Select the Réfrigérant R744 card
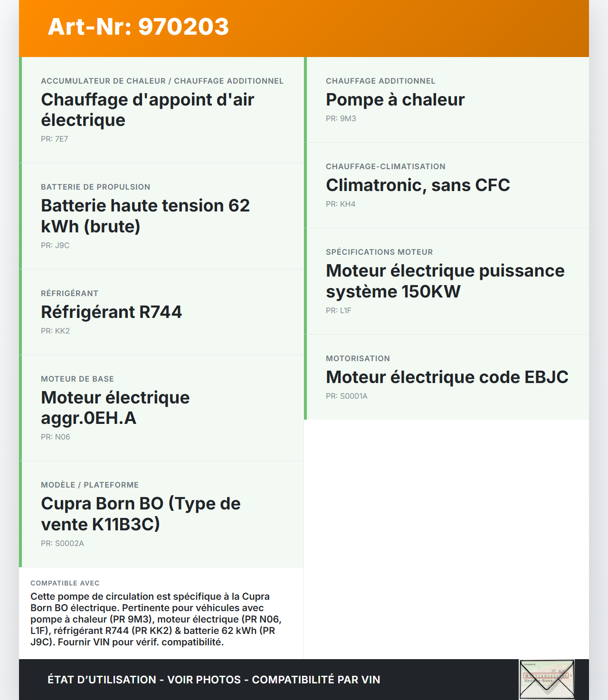608x700 pixels. coord(161,312)
